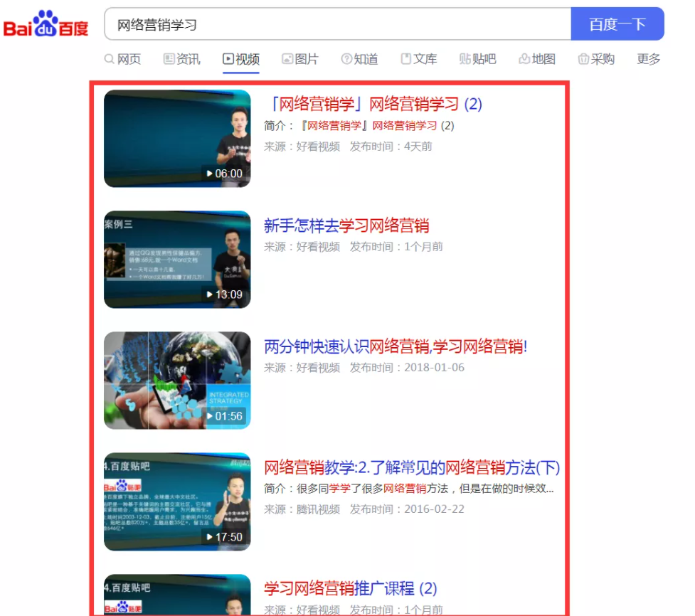
Task: Click the map pin icon beside 地图
Action: tap(524, 59)
